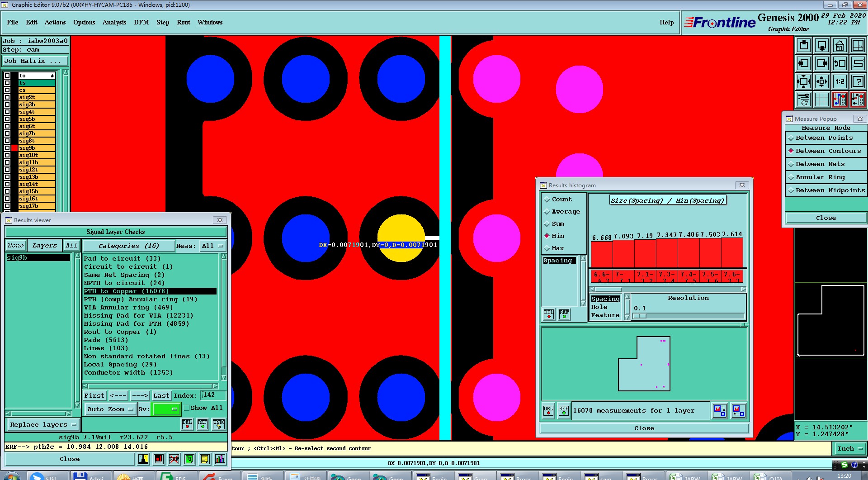
Task: Click histogram range horizontal scrollbar
Action: click(x=668, y=290)
